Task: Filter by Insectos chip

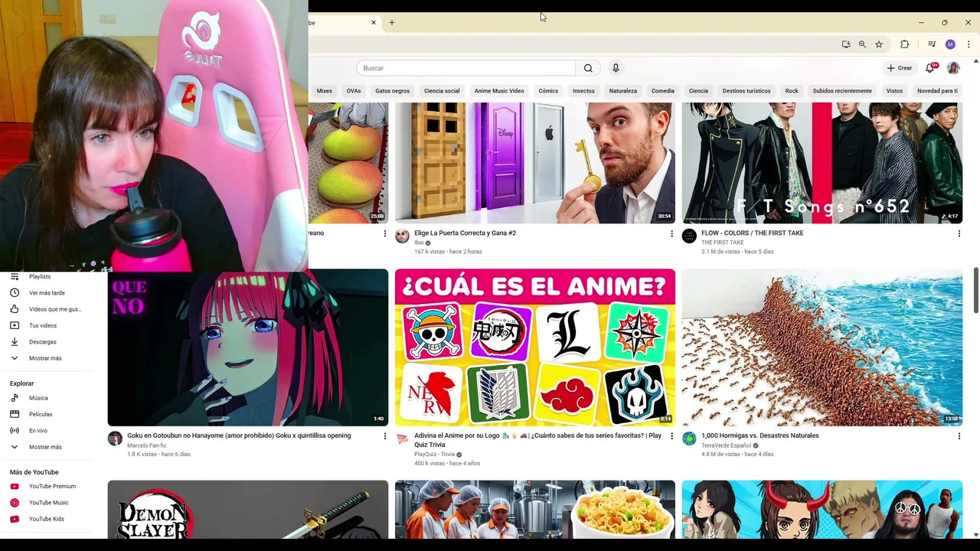Action: click(x=583, y=91)
